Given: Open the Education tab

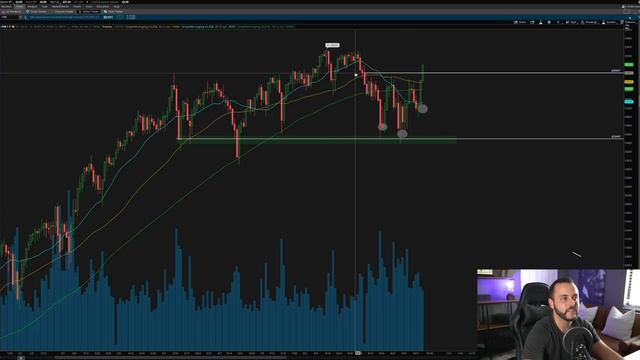Looking at the screenshot, I should pos(102,7).
